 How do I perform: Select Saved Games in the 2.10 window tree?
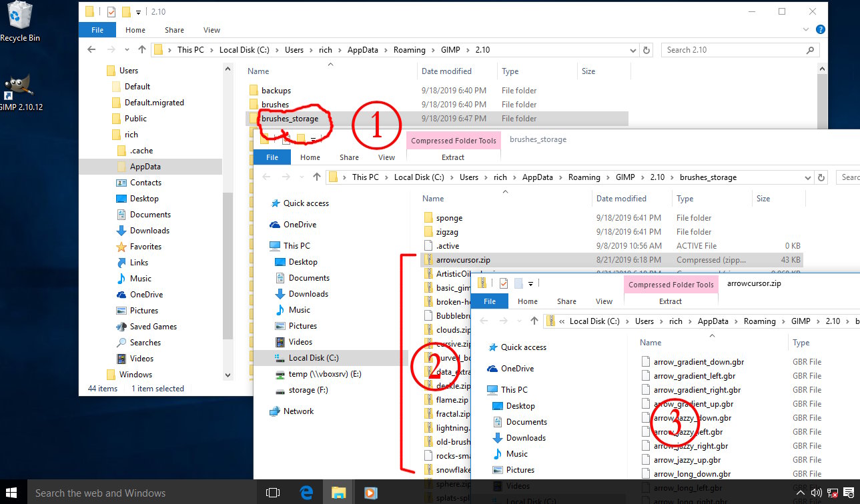153,327
